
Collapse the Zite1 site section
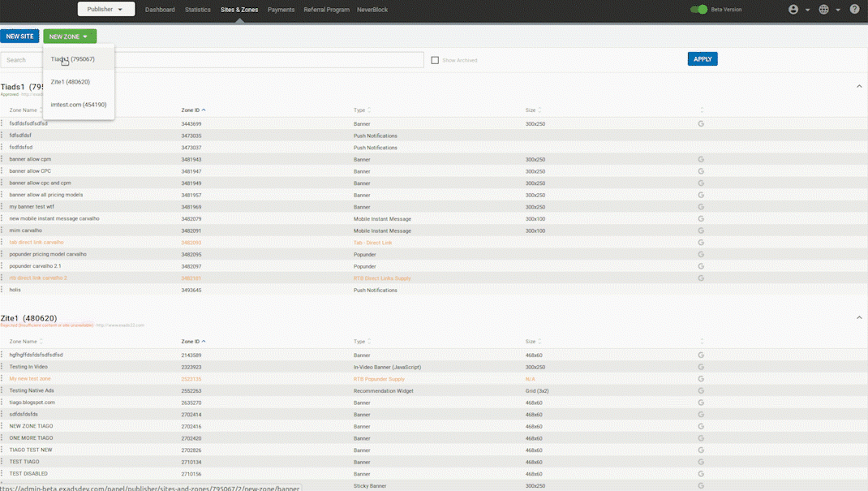859,318
